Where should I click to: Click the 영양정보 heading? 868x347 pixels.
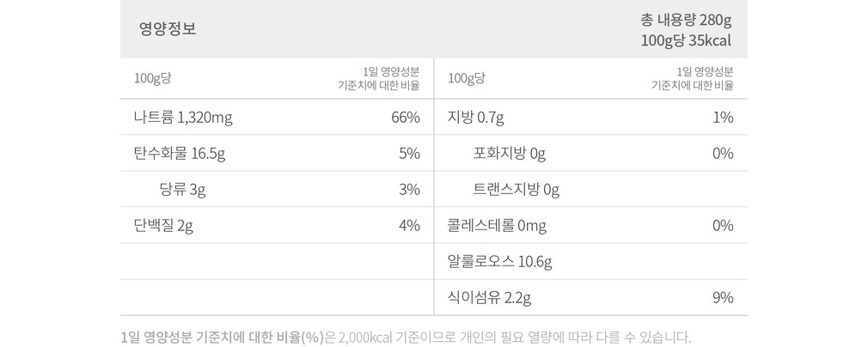click(x=168, y=28)
